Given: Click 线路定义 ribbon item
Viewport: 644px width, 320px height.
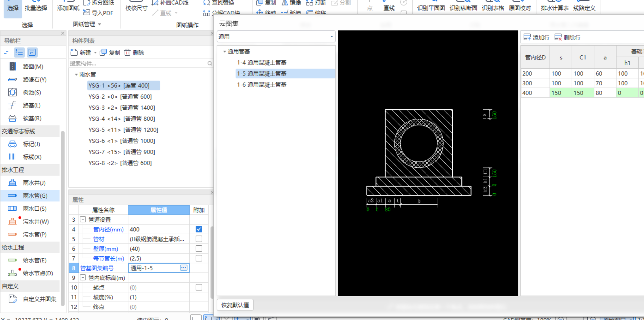Looking at the screenshot, I should pos(584,6).
